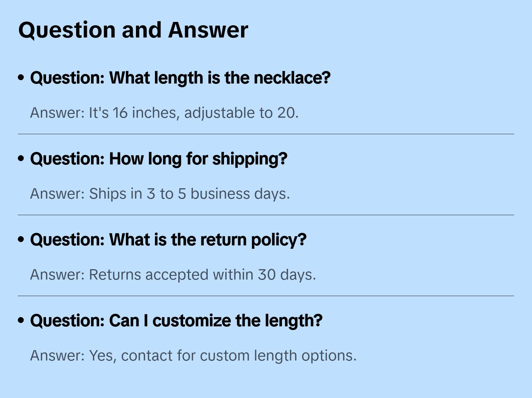Click the "contact for custom length options" answer
The image size is (532, 398).
point(193,356)
